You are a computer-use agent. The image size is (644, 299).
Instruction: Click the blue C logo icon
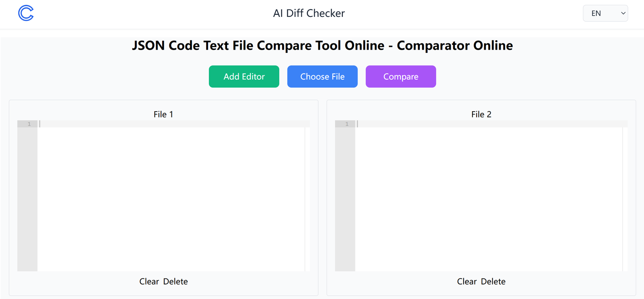click(26, 13)
